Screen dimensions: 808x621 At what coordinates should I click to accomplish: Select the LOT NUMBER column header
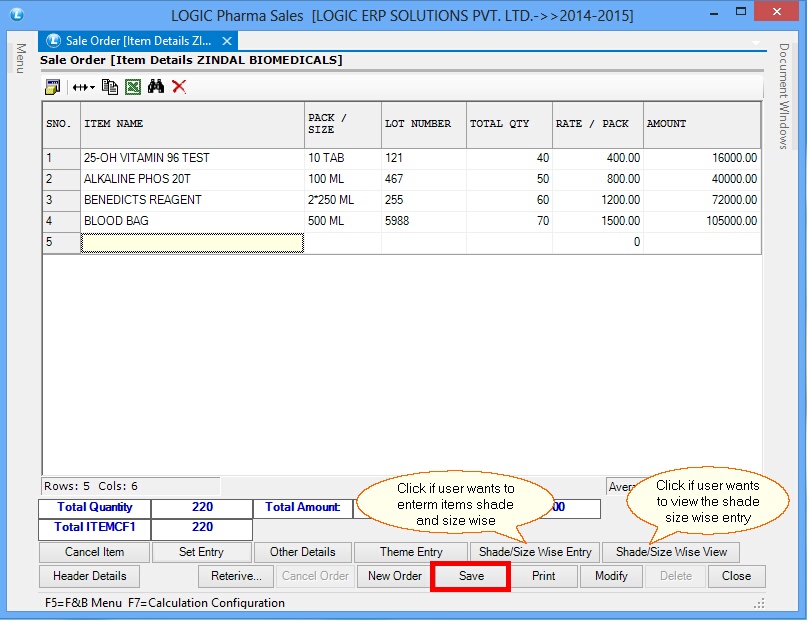[424, 124]
